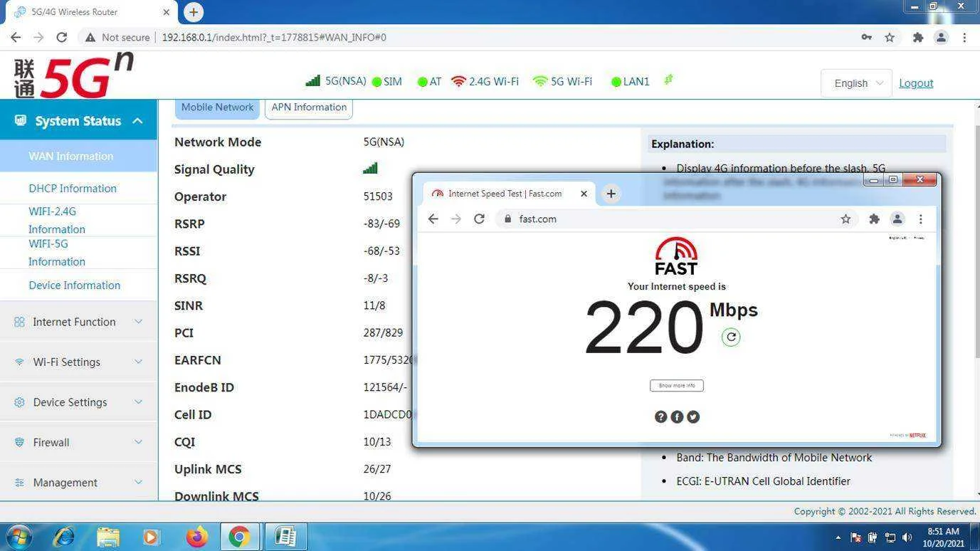Select the Operator value 51503
980x551 pixels.
(378, 196)
